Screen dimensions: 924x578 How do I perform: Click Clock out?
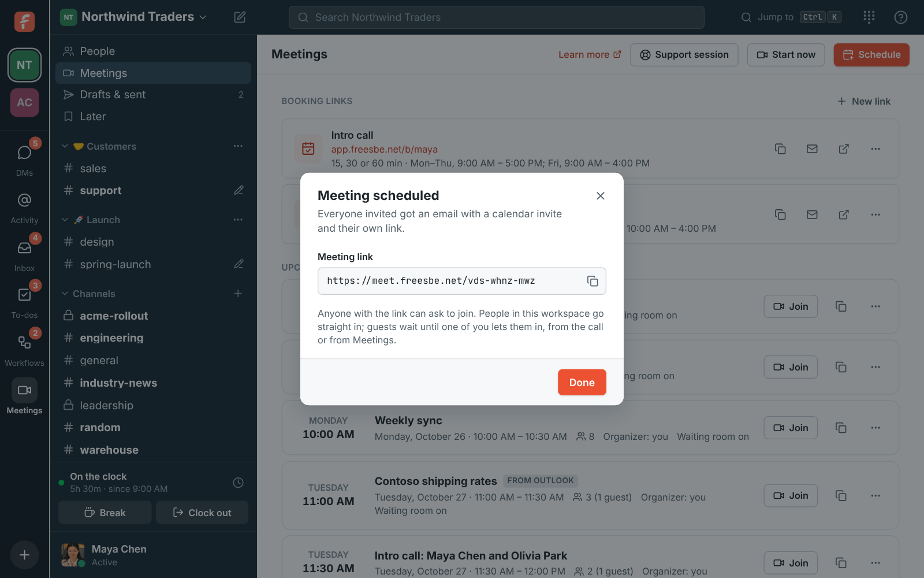click(x=202, y=513)
